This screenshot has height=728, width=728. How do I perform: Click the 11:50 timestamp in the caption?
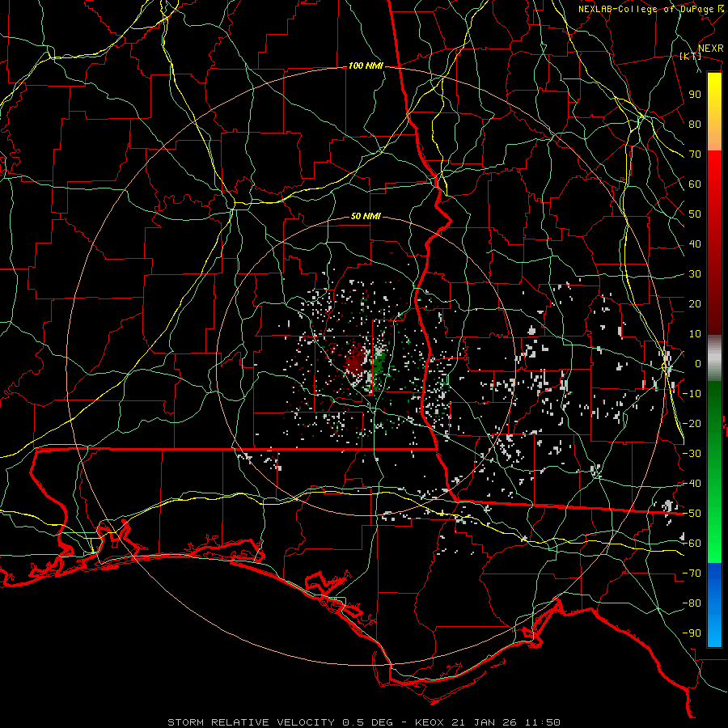pos(543,722)
